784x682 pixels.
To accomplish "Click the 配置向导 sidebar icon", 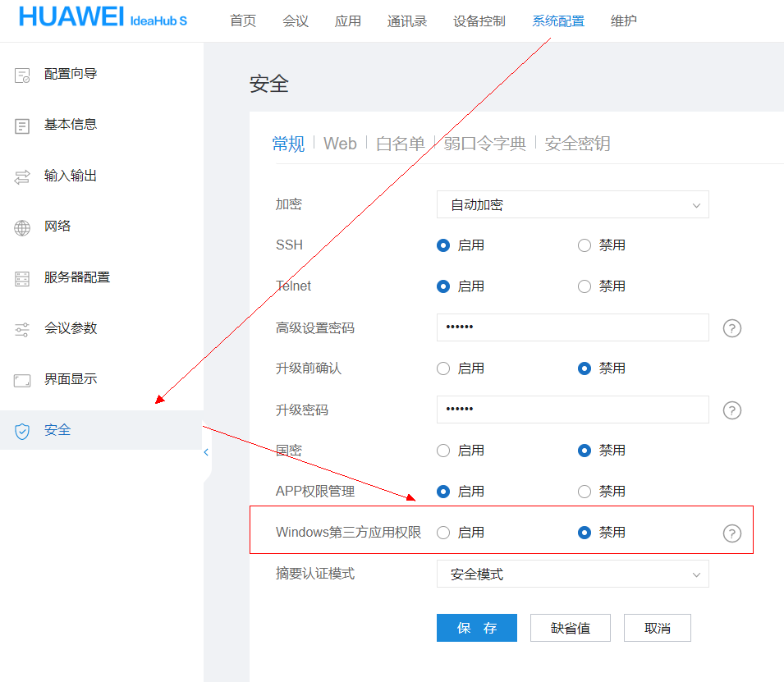I will coord(22,76).
